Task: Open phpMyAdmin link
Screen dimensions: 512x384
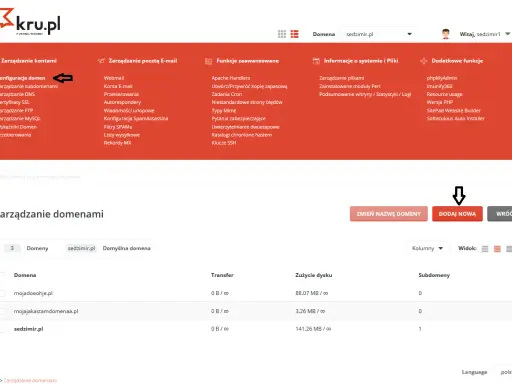Action: (442, 78)
